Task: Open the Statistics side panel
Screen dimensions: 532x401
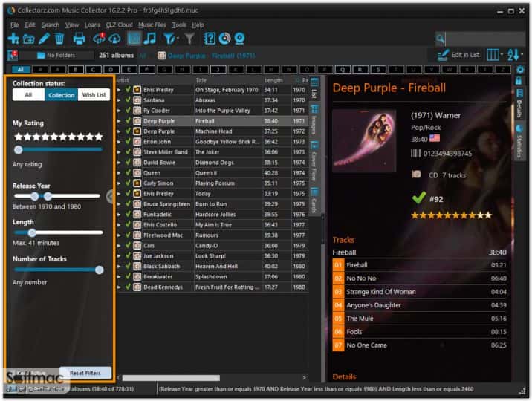Action: pos(519,141)
